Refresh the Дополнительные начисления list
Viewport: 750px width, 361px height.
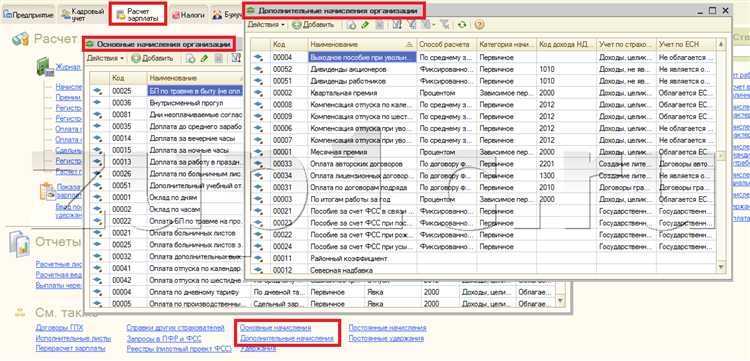pos(462,25)
